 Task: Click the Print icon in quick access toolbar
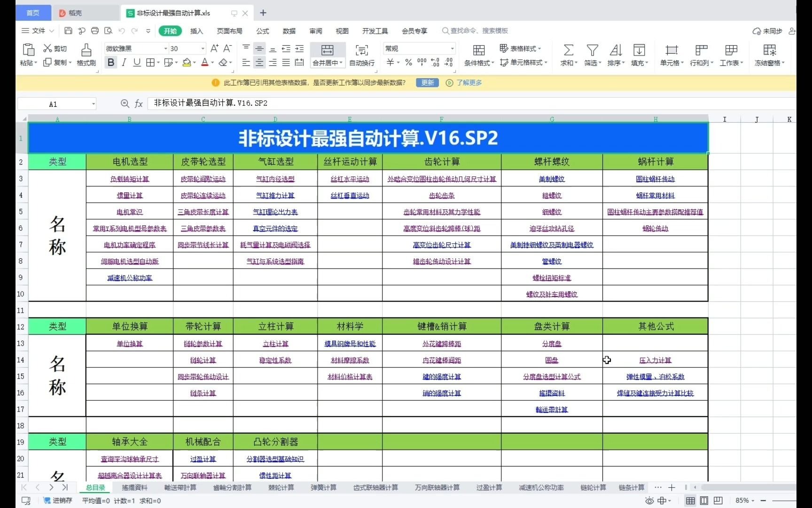tap(95, 31)
